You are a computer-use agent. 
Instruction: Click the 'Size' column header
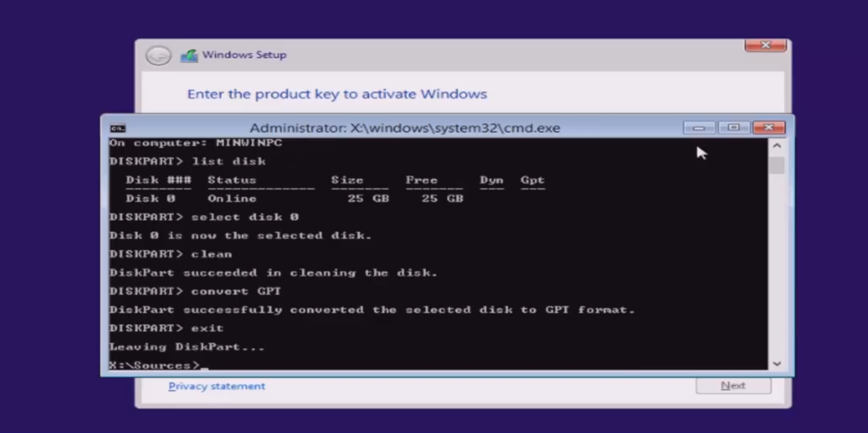(347, 180)
